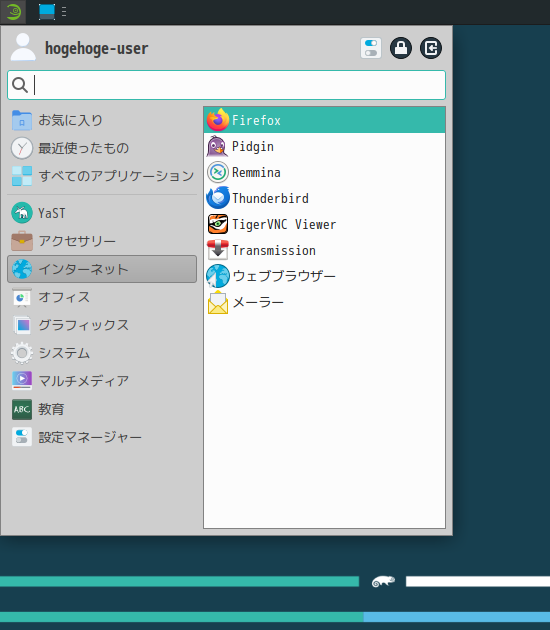
Task: Click the log out icon button
Action: [431, 48]
